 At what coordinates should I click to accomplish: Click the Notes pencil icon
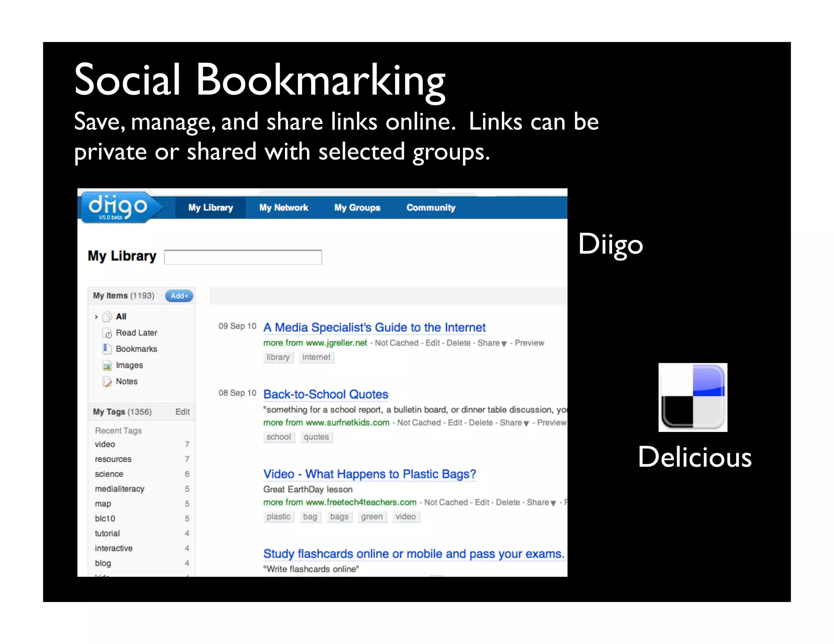(x=107, y=381)
